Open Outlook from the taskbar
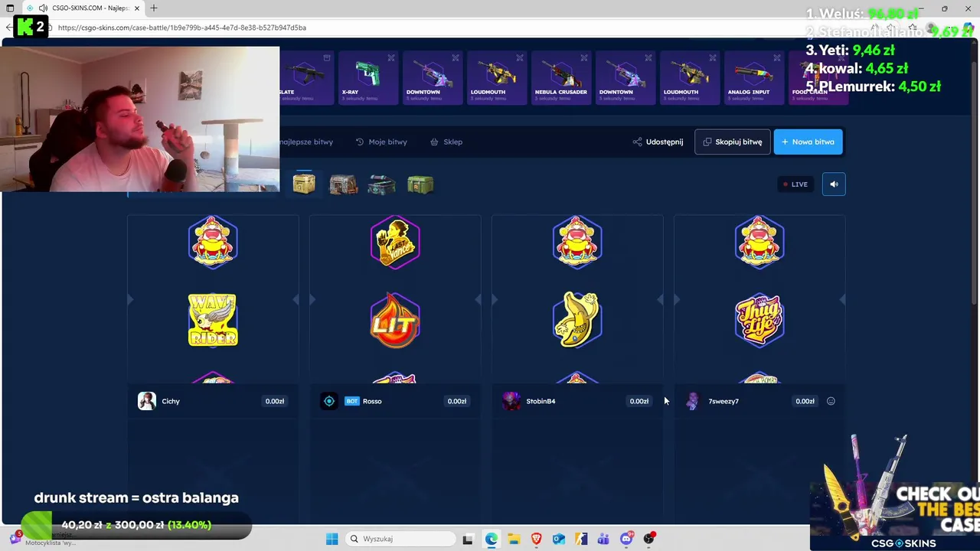980x551 pixels. (x=559, y=539)
